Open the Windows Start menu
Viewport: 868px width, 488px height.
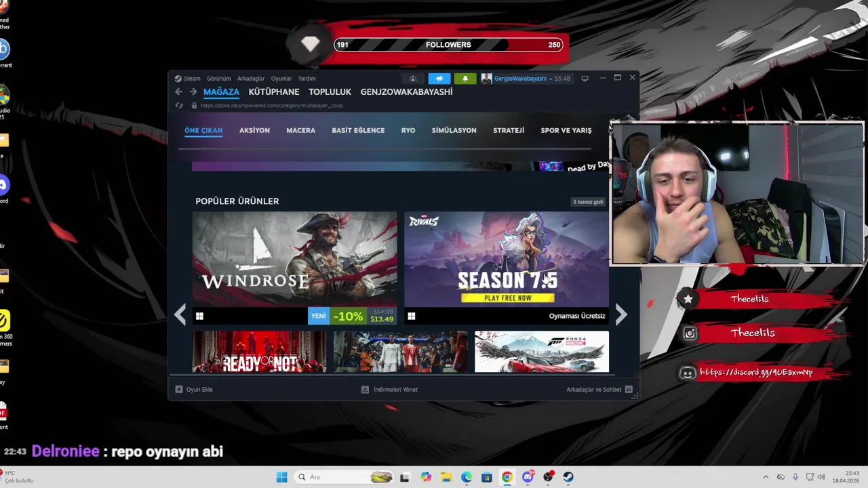click(x=282, y=477)
